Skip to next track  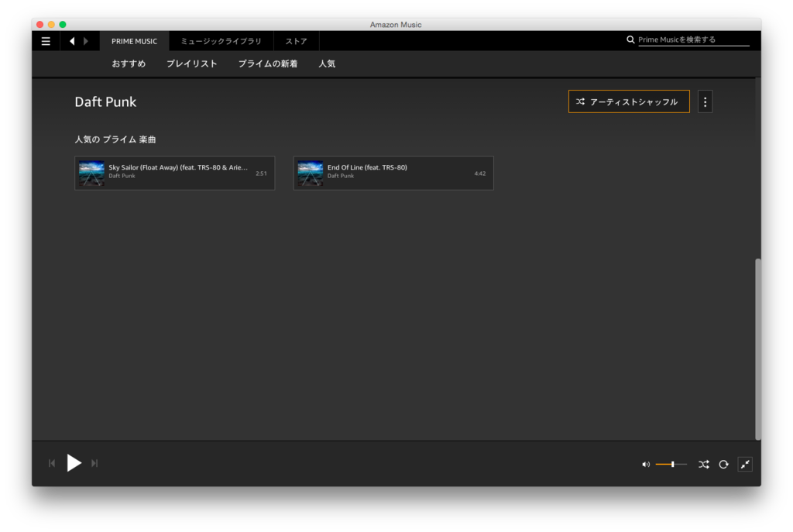(x=94, y=463)
